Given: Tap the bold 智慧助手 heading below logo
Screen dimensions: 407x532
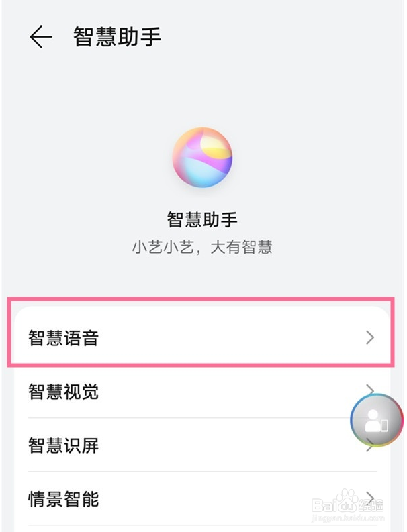Looking at the screenshot, I should [202, 219].
